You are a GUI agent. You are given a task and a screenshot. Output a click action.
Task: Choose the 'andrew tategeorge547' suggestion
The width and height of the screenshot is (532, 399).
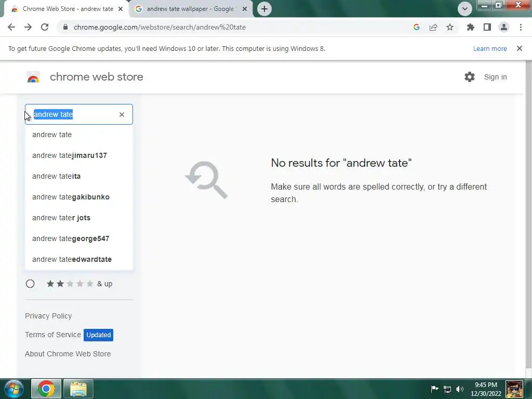tap(79, 238)
